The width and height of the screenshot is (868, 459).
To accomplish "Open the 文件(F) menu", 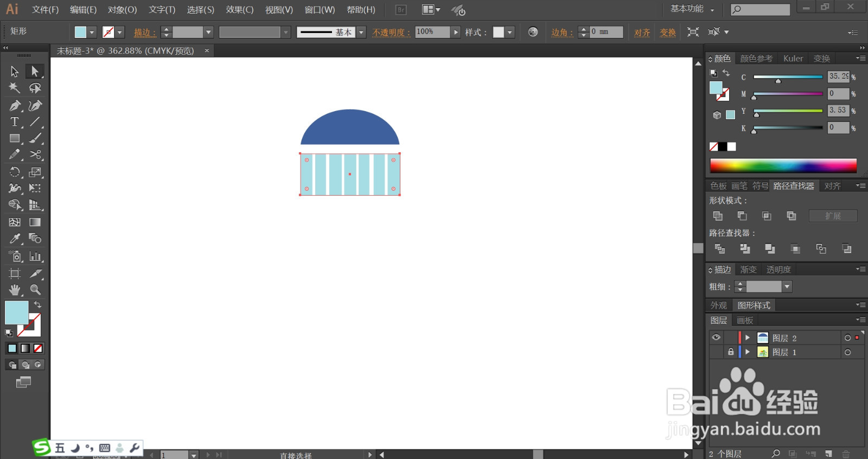I will (x=45, y=10).
